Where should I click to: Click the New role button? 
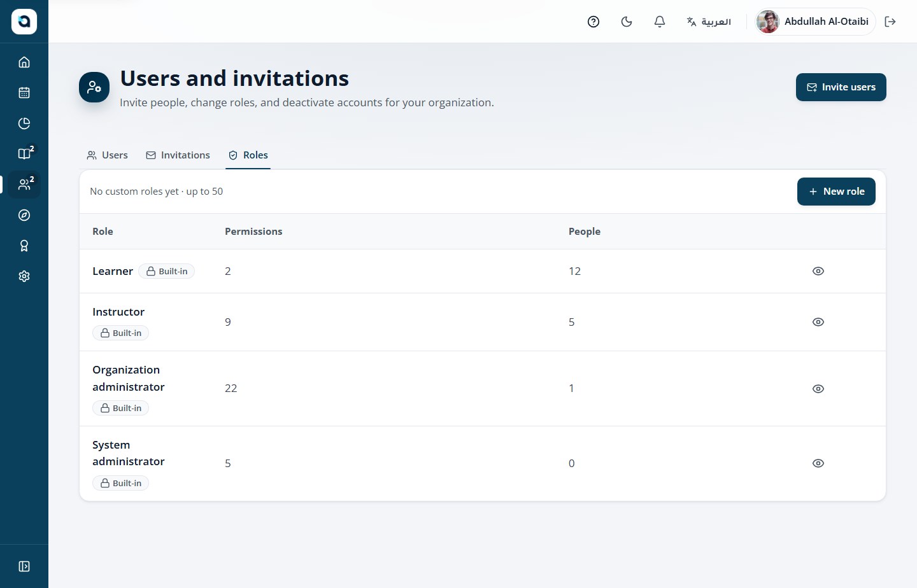[836, 192]
